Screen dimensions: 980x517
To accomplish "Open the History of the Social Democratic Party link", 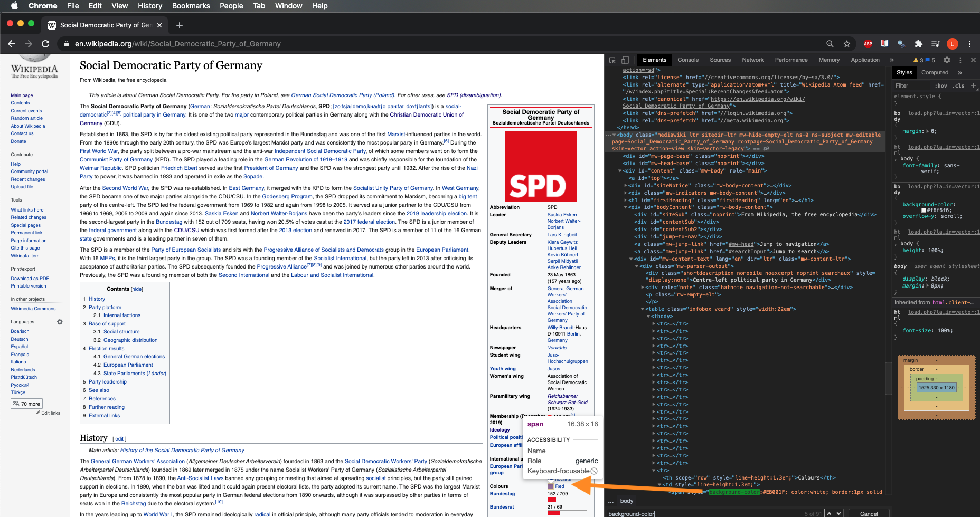I will 182,450.
